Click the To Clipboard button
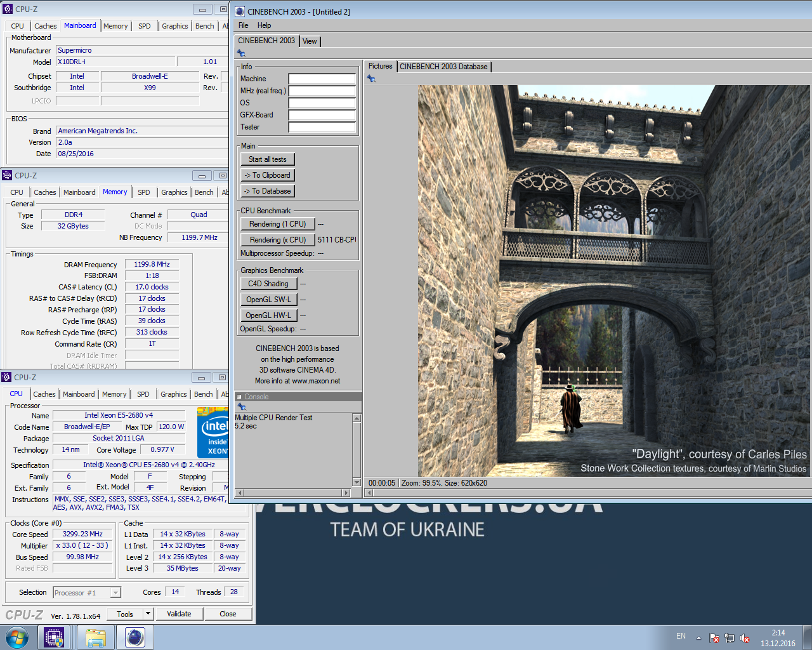Image resolution: width=812 pixels, height=650 pixels. click(x=268, y=175)
